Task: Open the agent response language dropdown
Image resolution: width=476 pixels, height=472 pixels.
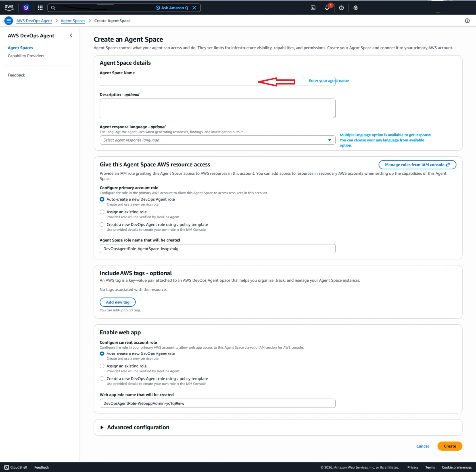Action: pos(217,140)
